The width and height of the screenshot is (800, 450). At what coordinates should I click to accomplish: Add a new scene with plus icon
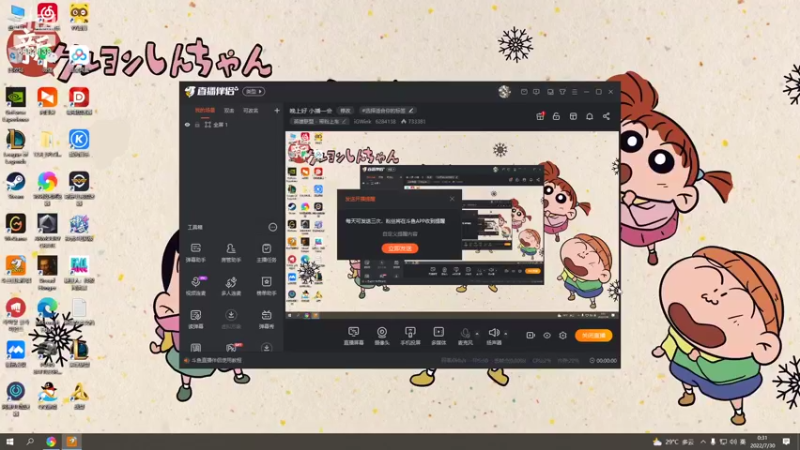pyautogui.click(x=277, y=110)
